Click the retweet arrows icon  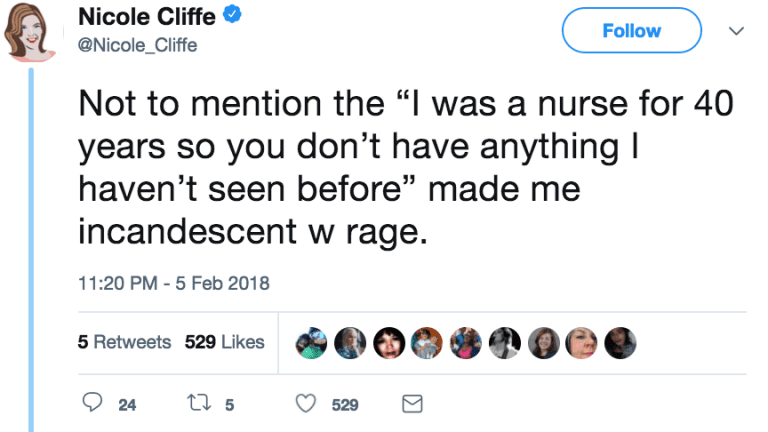click(199, 403)
